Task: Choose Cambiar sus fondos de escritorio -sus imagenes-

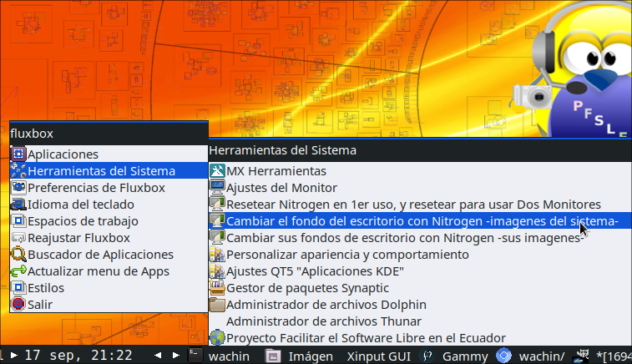Action: coord(421,238)
